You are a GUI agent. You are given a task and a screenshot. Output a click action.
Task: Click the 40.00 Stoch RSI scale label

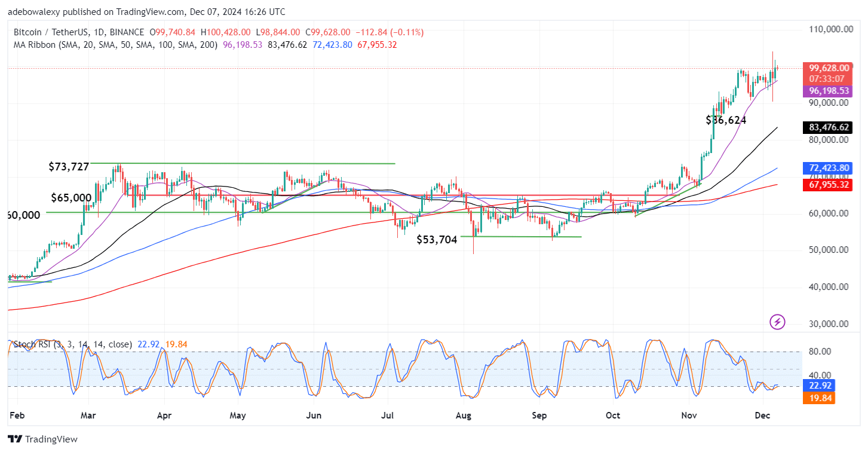point(820,375)
